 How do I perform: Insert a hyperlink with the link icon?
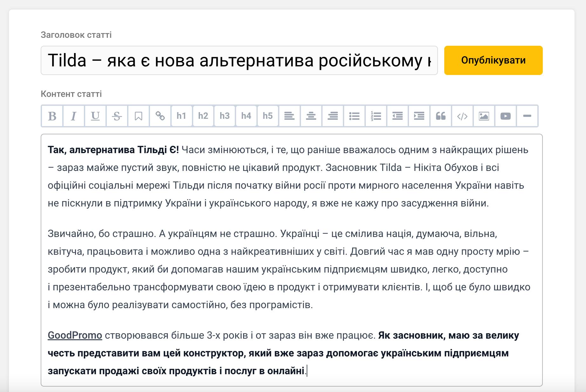160,116
